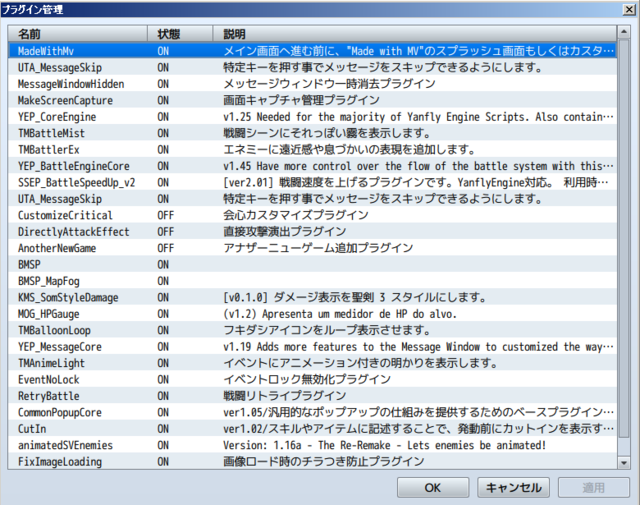Select the CustomizeCritical plugin

point(312,215)
